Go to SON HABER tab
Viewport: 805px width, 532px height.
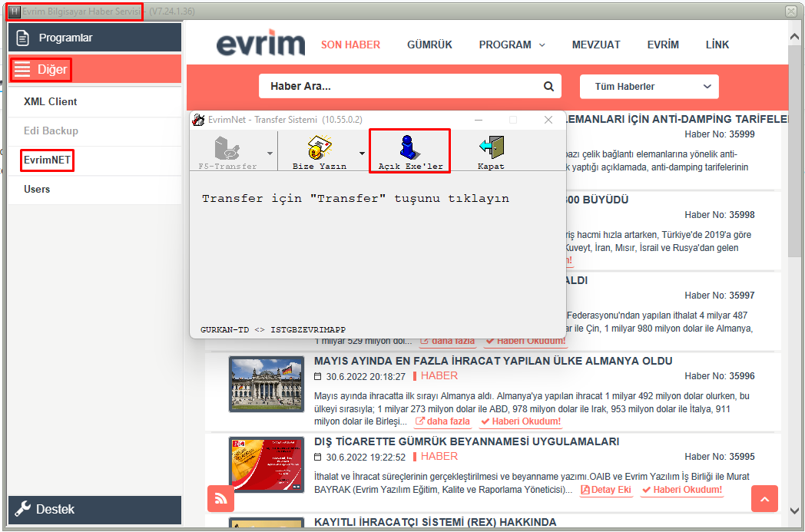(x=350, y=45)
